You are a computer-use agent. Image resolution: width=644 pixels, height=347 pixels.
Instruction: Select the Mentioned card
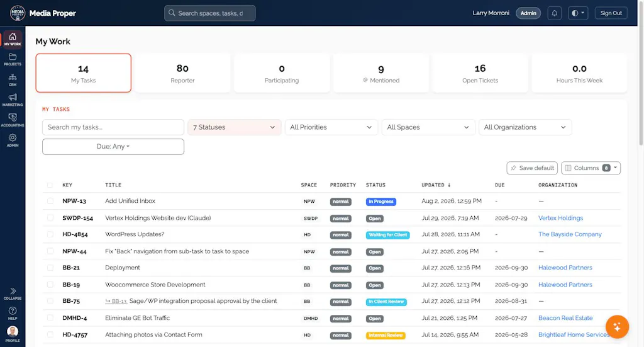click(x=380, y=73)
